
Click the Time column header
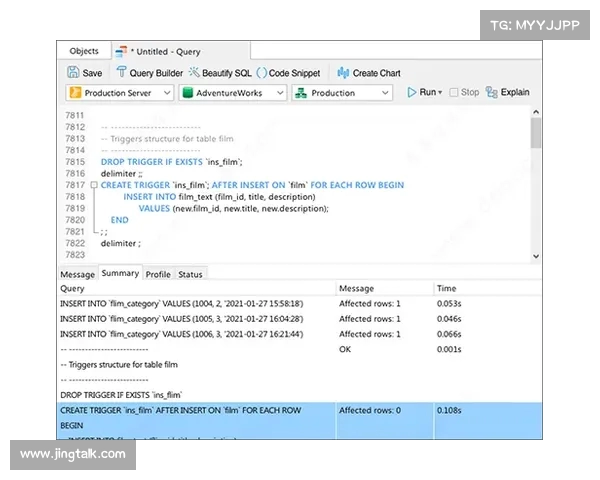(447, 288)
